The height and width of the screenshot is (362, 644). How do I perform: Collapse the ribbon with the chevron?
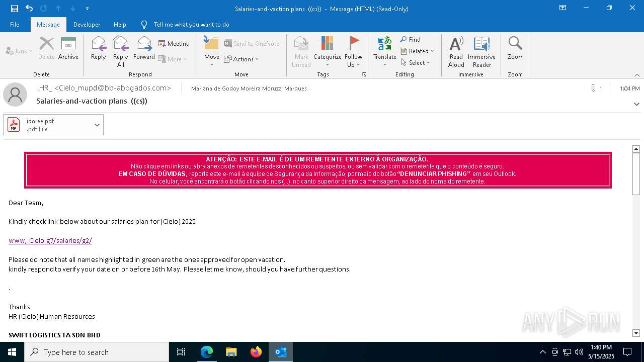637,75
